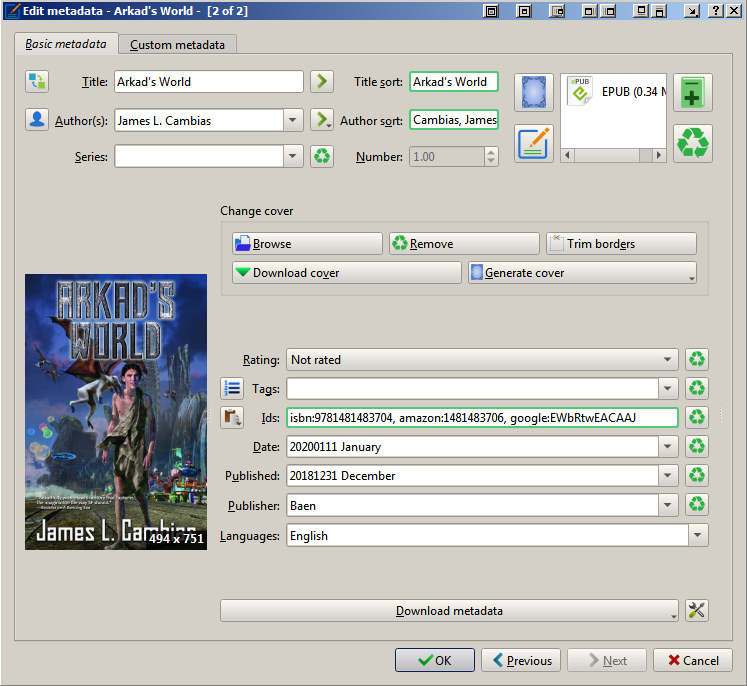Screen dimensions: 747x686
Task: Decrease the series Number with the down stepper
Action: pos(491,161)
